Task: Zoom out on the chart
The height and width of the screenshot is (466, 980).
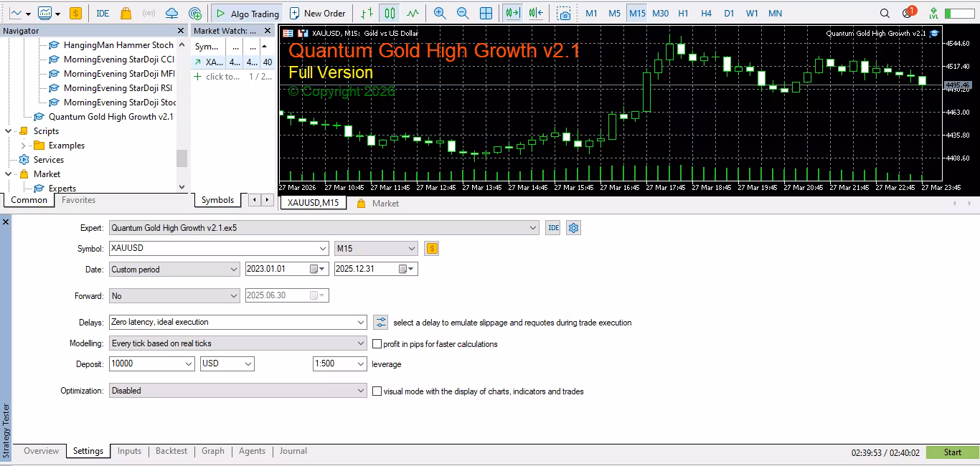Action: pyautogui.click(x=463, y=13)
